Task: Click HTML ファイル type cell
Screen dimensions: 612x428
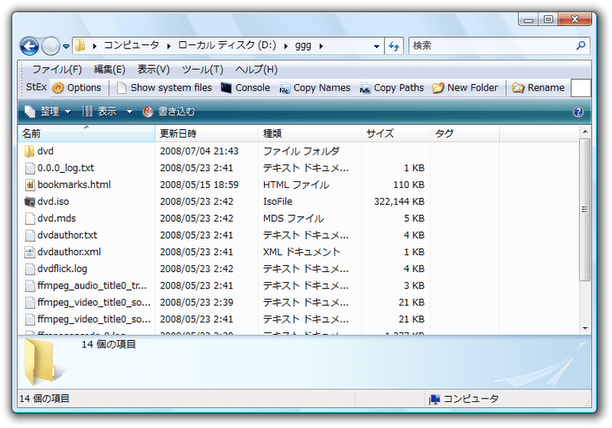Action: pyautogui.click(x=296, y=185)
